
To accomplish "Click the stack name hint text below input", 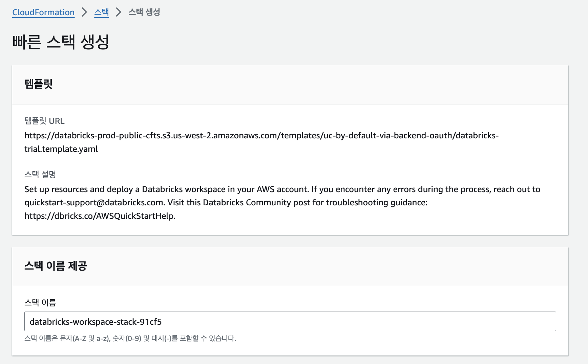I will click(130, 338).
